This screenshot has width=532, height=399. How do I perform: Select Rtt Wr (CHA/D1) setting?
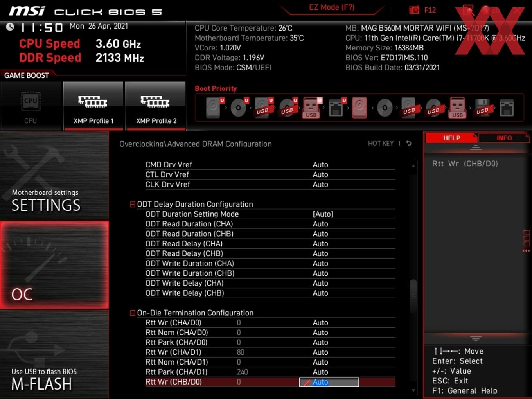270,352
